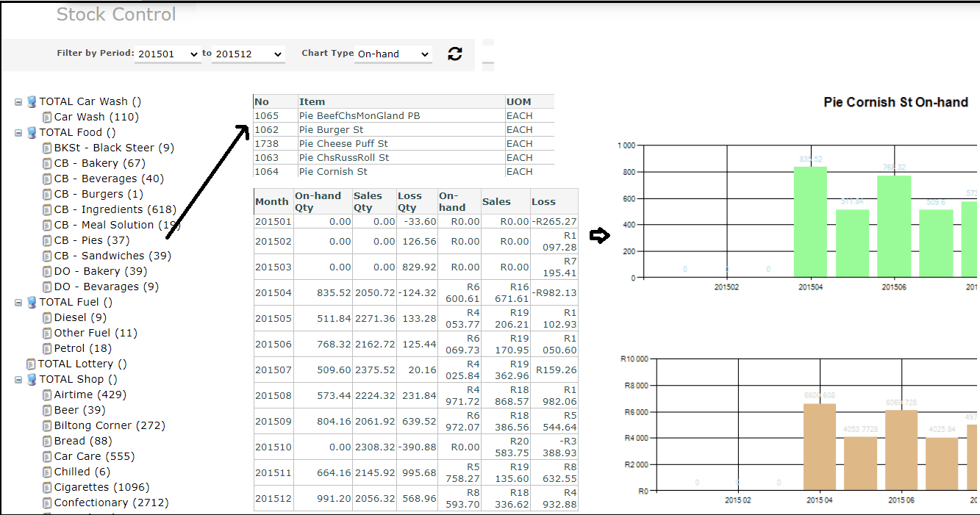Open the end period 201512 dropdown
The image size is (980, 515).
tap(248, 54)
